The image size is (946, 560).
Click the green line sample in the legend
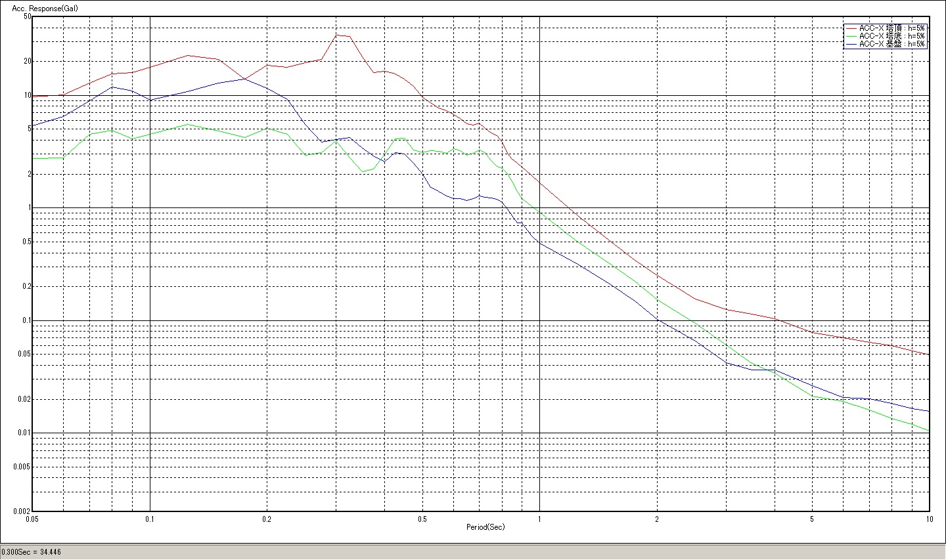(851, 36)
